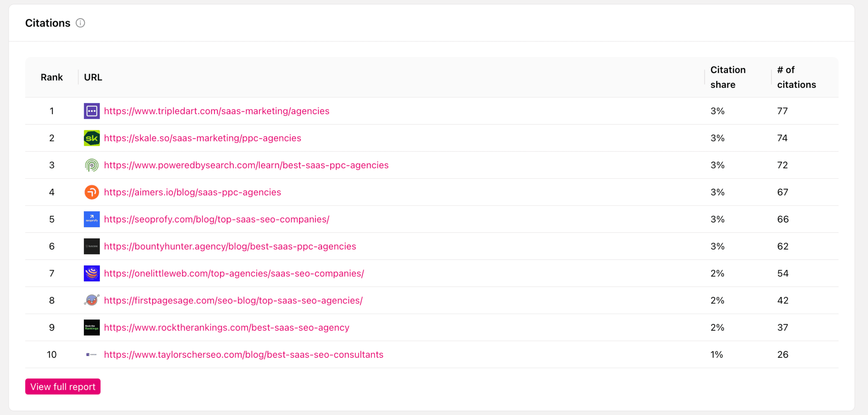Click the # of citations column header

pos(796,77)
